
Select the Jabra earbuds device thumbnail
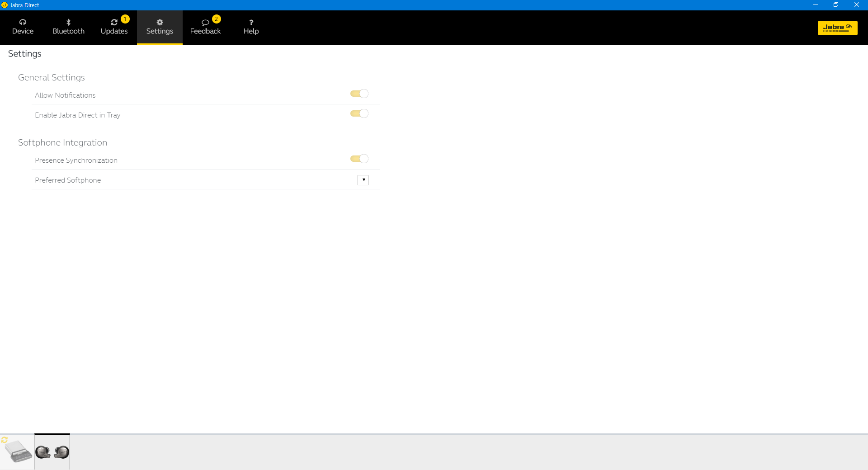(x=52, y=451)
